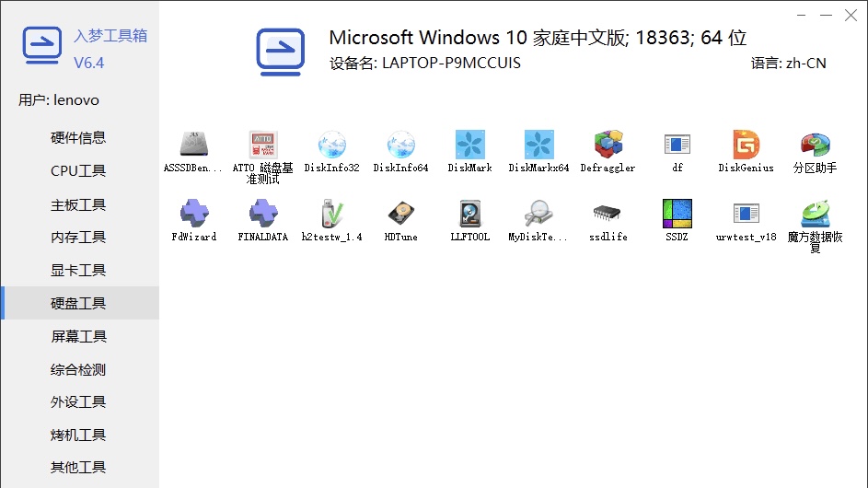Launch FdWizard tool
Image resolution: width=868 pixels, height=488 pixels.
(x=193, y=214)
